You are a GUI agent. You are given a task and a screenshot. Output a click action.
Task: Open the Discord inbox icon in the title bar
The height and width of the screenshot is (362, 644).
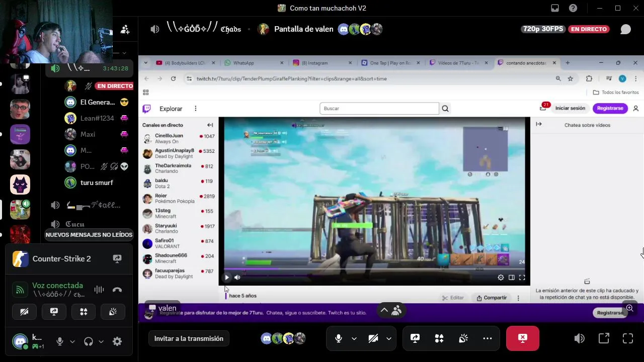pyautogui.click(x=555, y=8)
